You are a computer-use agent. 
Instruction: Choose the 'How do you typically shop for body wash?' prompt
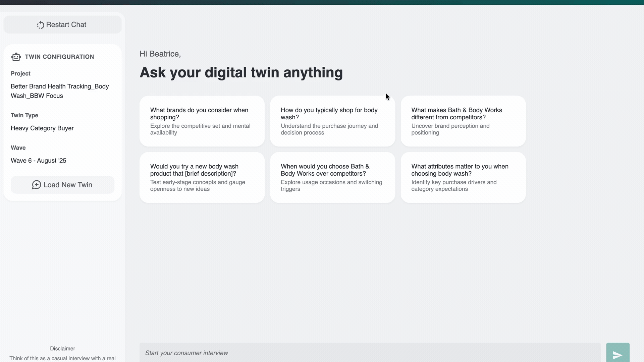(x=332, y=121)
